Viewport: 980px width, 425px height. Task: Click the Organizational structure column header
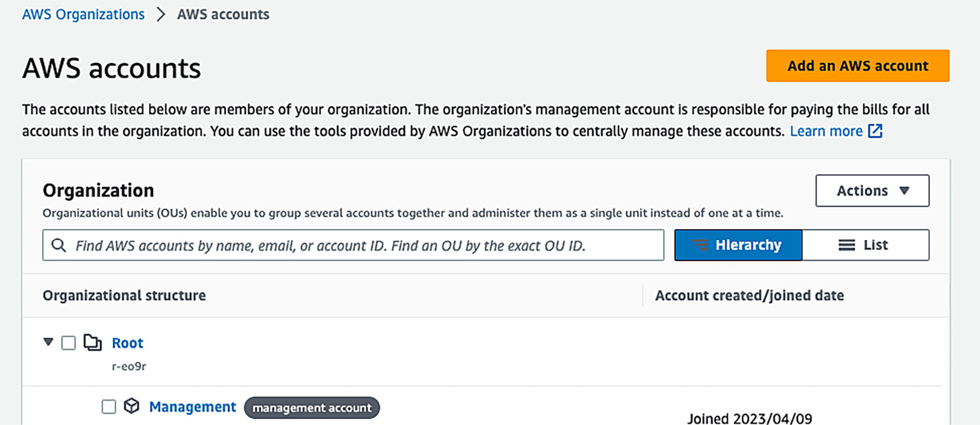[124, 295]
